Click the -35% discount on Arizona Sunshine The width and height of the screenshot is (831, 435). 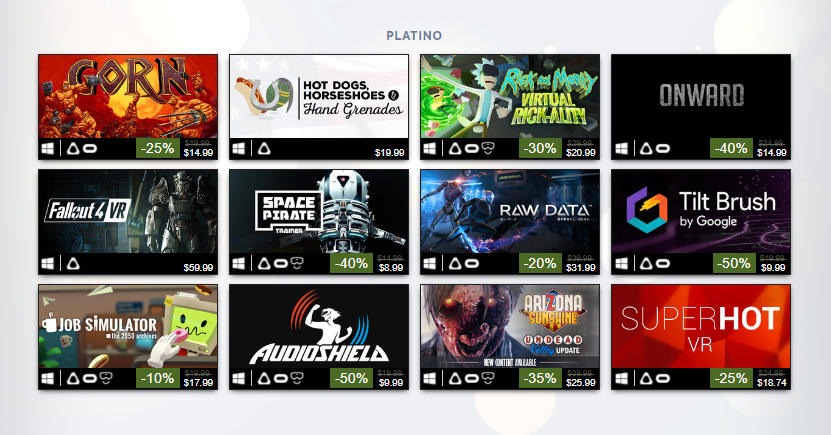pos(541,378)
